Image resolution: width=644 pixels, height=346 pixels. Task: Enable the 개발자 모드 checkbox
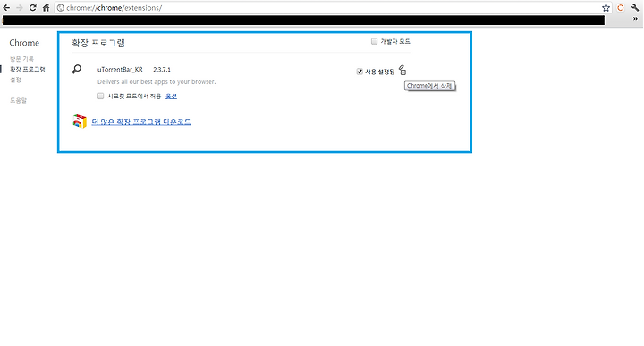click(374, 41)
